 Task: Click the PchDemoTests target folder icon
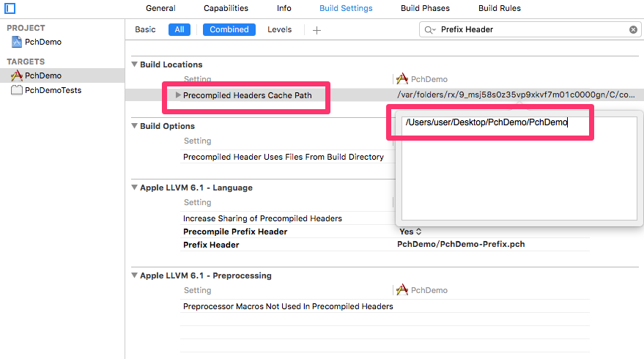16,90
